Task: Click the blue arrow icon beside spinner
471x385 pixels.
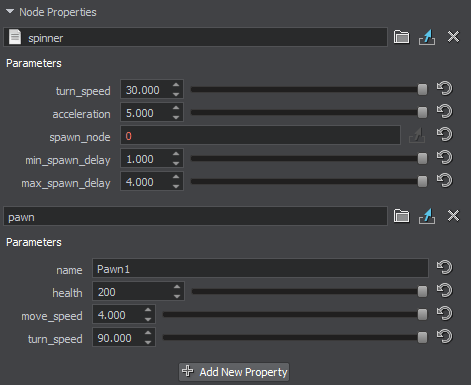Action: (427, 37)
